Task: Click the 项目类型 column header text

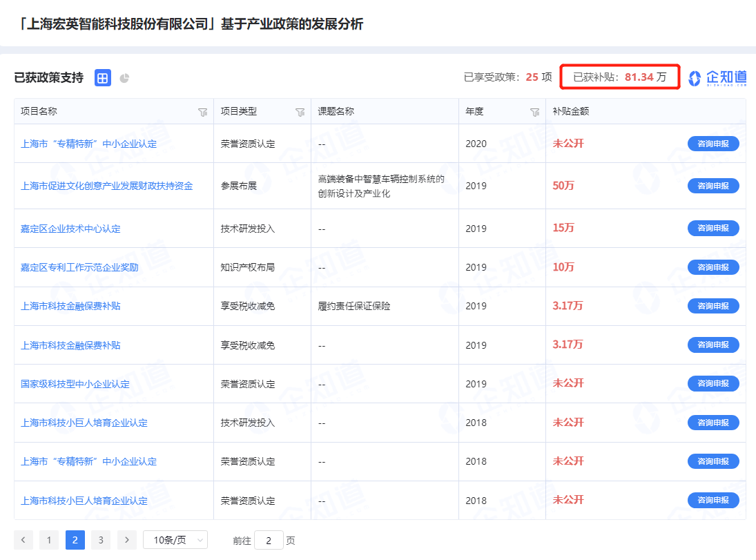Action: point(239,111)
